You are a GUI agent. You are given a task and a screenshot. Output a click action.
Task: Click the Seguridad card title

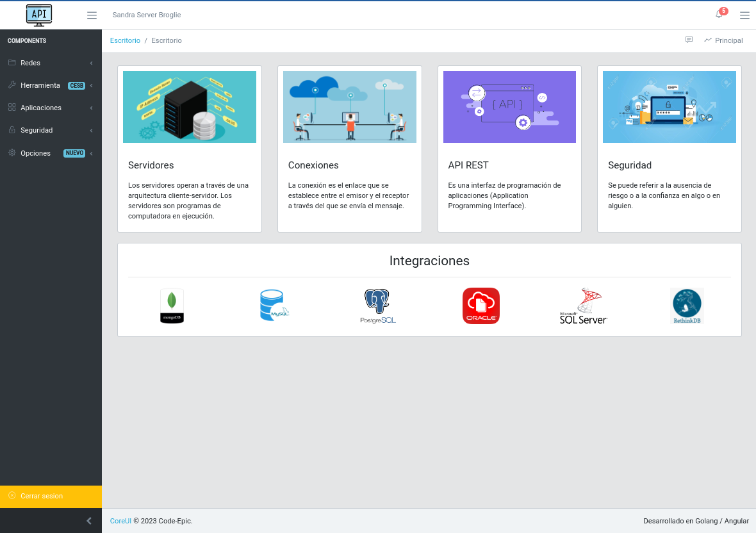[630, 165]
